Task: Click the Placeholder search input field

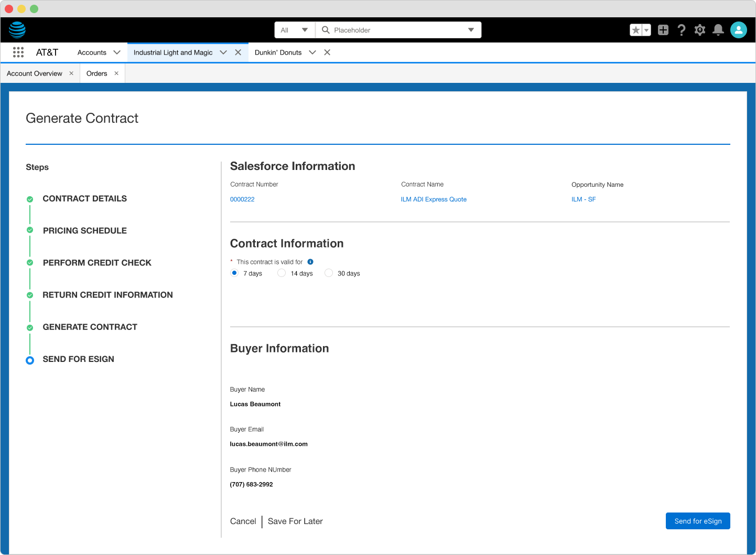Action: pyautogui.click(x=398, y=30)
